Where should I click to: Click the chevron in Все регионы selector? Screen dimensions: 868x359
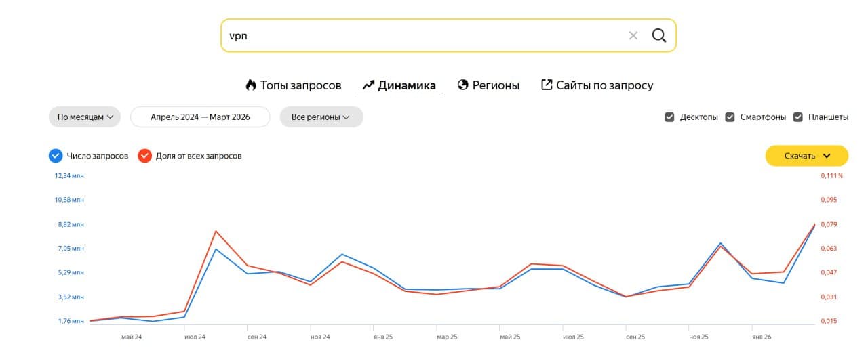(346, 117)
